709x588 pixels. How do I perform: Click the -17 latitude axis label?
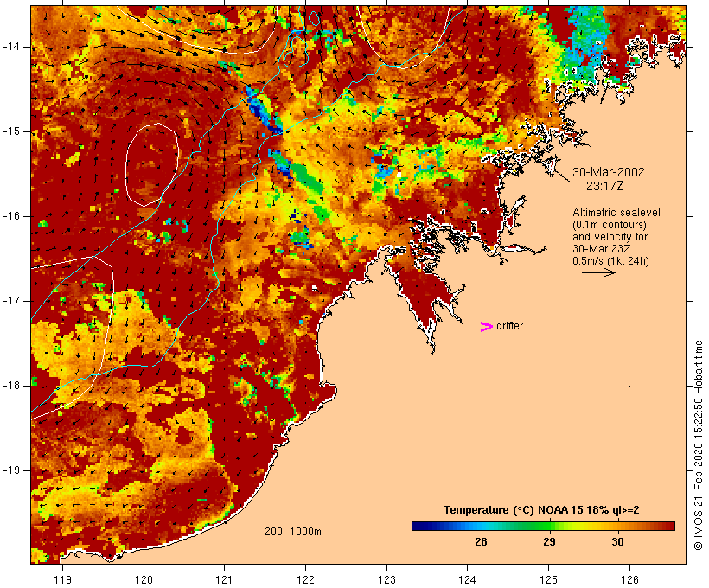click(x=11, y=301)
